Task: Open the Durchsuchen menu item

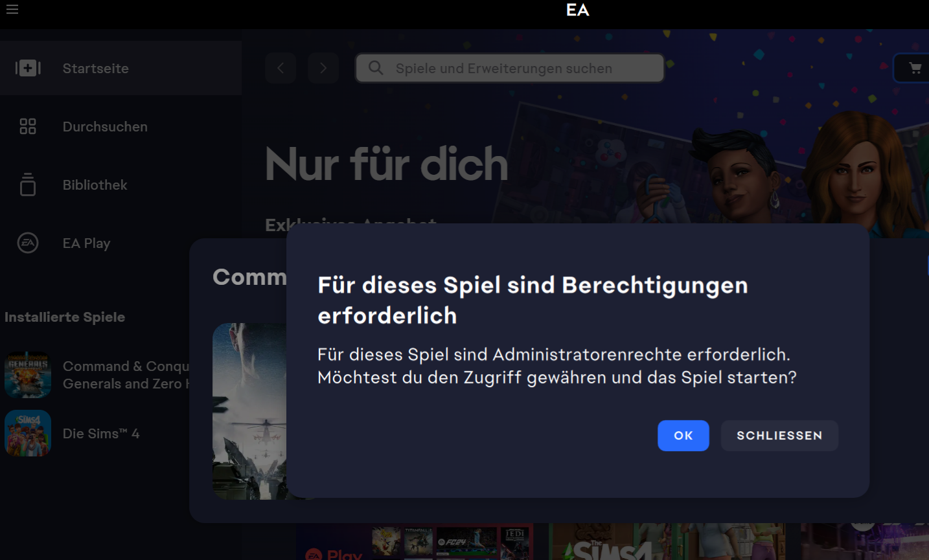Action: click(105, 127)
